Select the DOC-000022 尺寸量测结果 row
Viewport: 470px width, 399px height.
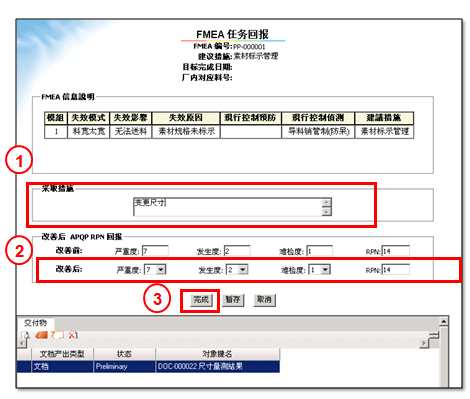tap(148, 366)
